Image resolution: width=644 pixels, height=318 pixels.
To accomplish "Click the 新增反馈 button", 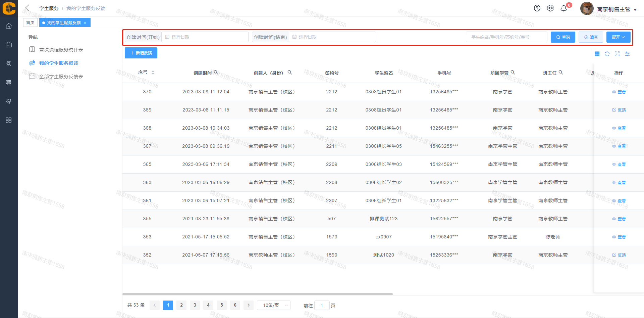I will pos(141,53).
